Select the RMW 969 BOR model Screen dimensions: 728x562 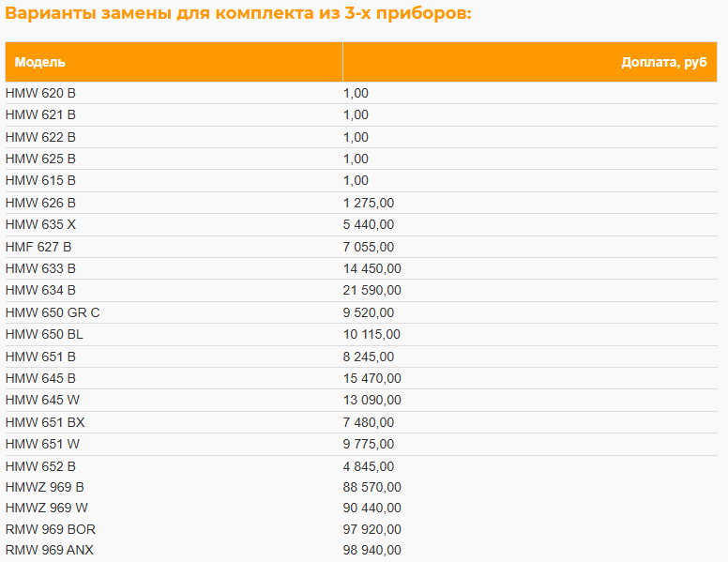pos(50,529)
